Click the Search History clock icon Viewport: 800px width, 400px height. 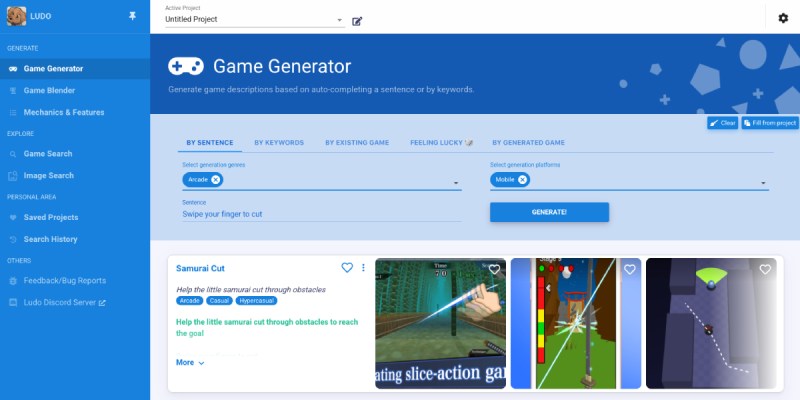tap(13, 239)
